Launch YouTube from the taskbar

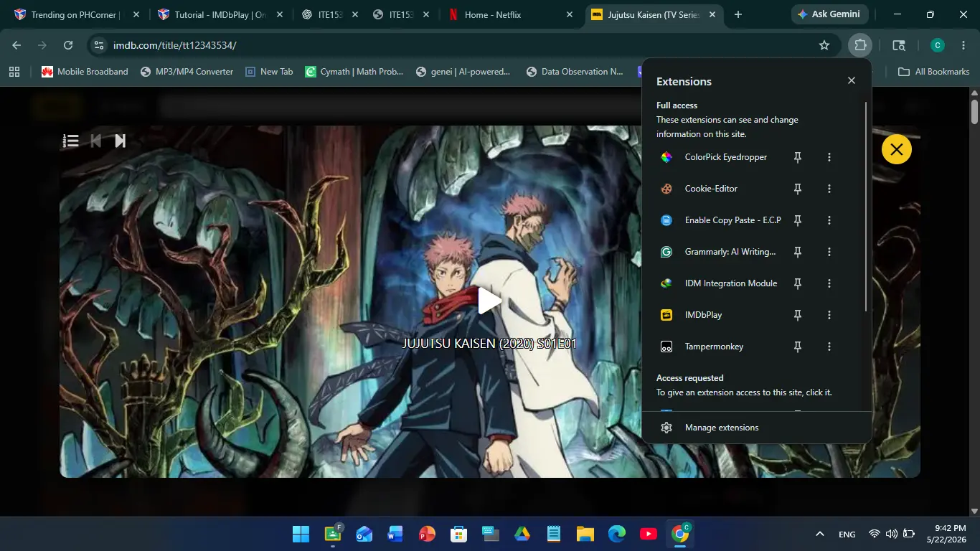point(649,534)
